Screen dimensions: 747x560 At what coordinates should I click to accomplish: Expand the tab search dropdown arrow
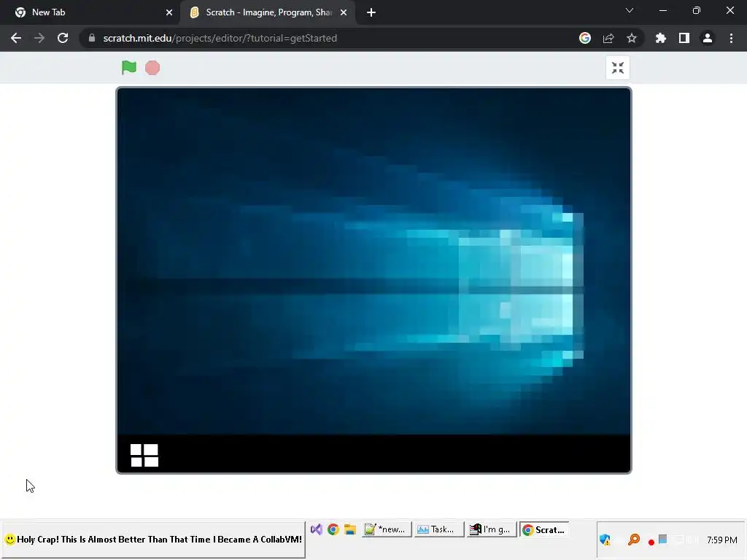pyautogui.click(x=630, y=10)
